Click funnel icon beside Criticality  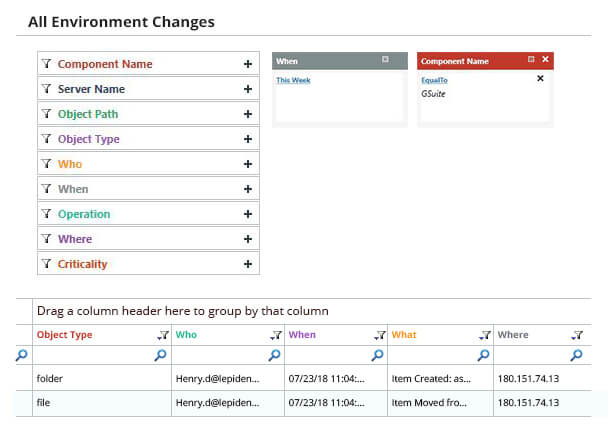[x=46, y=263]
